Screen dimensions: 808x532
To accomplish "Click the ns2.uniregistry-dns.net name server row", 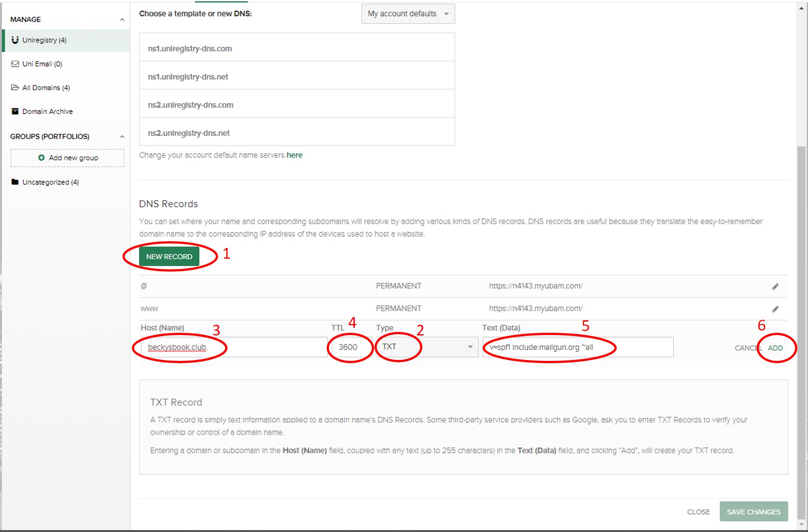I will [297, 132].
